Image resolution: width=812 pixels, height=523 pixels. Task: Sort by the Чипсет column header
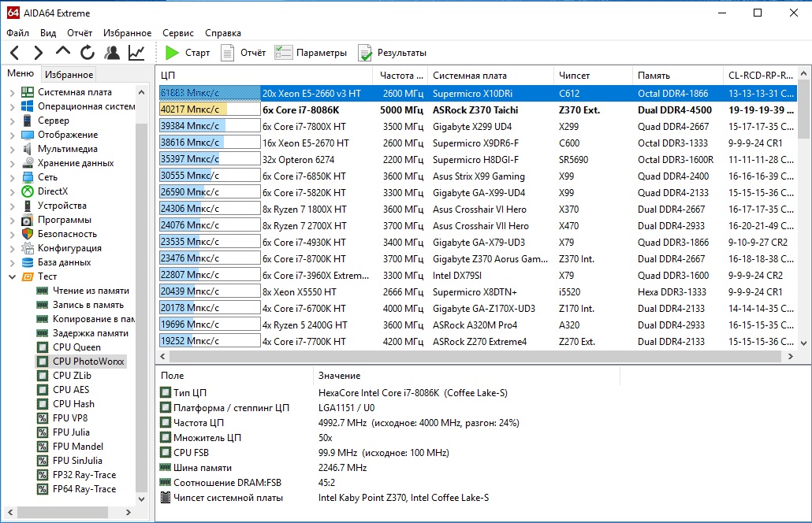click(x=593, y=76)
